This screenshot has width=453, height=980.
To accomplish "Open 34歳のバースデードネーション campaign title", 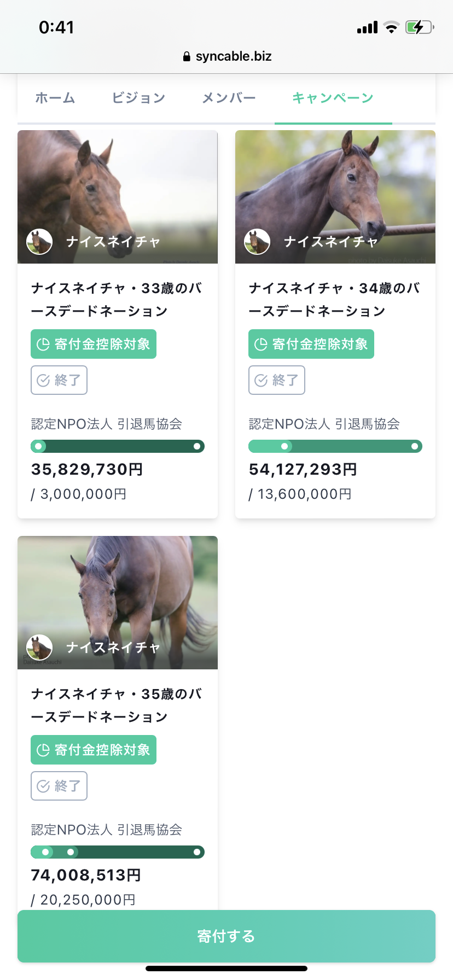I will pos(334,300).
